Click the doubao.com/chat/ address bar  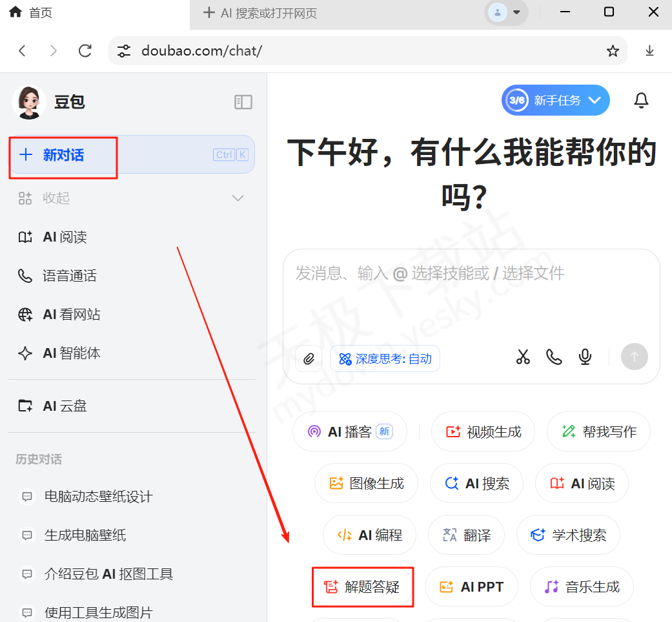click(x=367, y=51)
